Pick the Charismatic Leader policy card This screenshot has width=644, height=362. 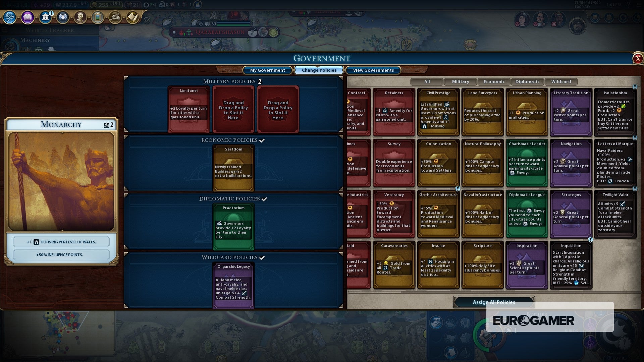coord(527,163)
